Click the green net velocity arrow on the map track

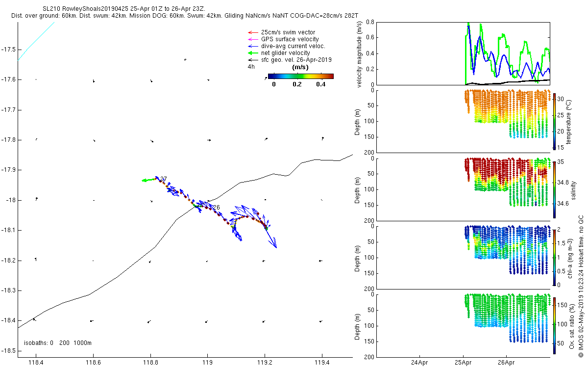point(148,180)
